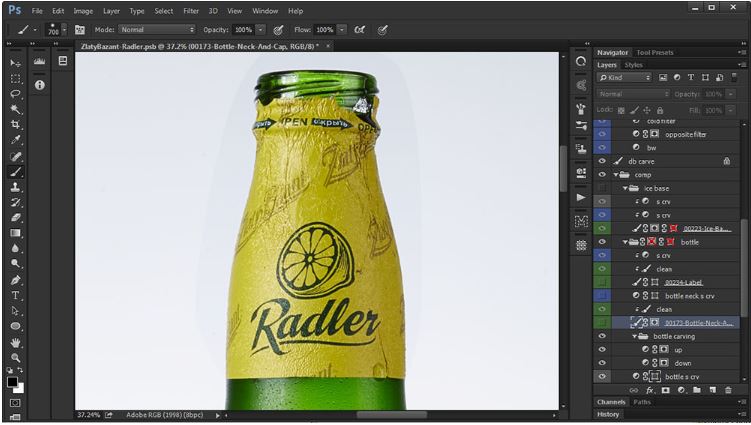Screen dimensions: 751x425
Task: Select the Brush tool in toolbox
Action: (x=15, y=172)
